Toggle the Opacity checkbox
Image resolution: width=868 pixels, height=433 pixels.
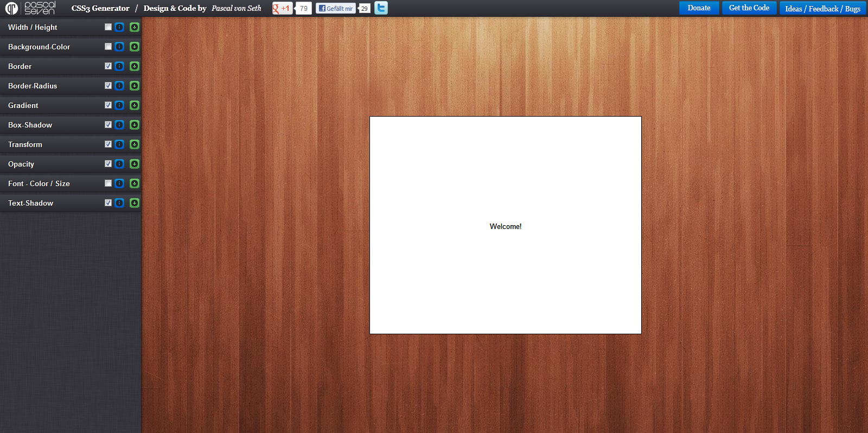pos(108,164)
